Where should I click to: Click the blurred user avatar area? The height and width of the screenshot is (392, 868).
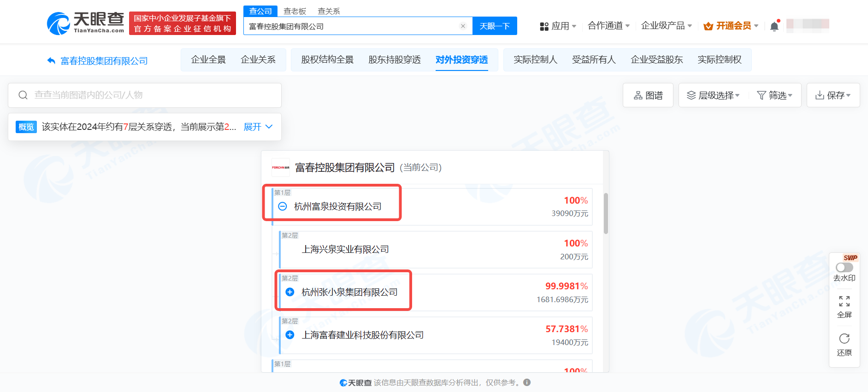[x=808, y=26]
